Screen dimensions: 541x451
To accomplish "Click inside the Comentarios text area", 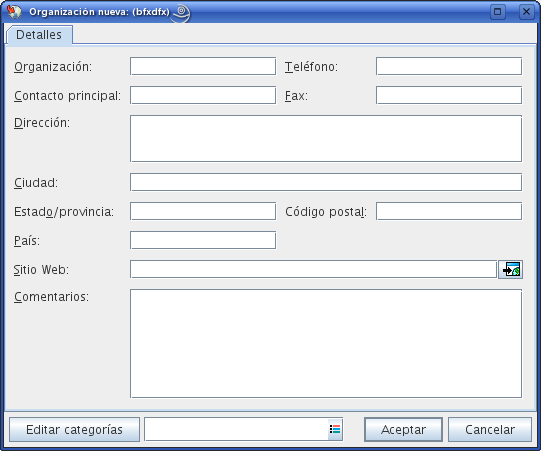I will [326, 344].
